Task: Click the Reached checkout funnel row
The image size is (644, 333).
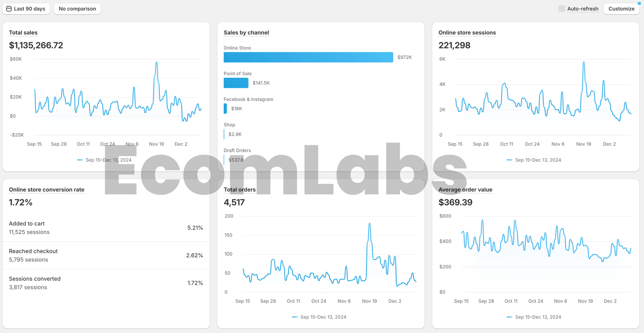Action: [106, 255]
